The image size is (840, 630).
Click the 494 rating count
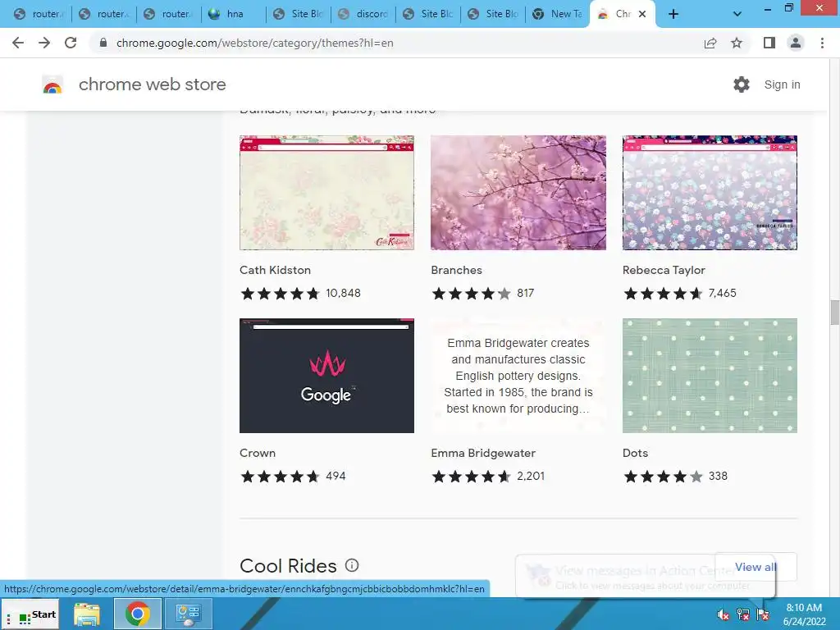336,476
